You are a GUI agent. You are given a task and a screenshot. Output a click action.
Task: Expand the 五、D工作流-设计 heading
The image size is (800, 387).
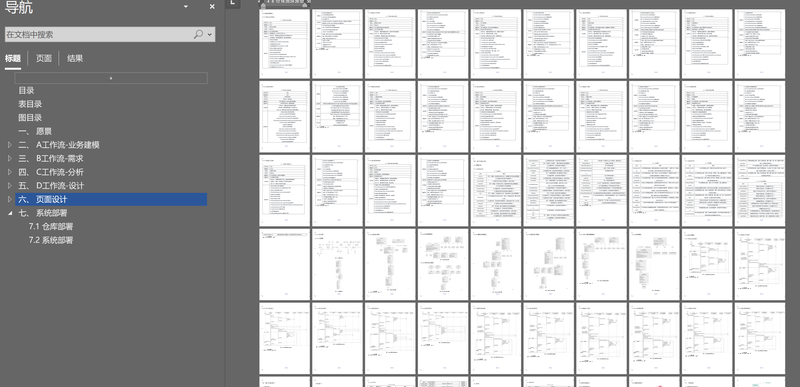coord(10,186)
